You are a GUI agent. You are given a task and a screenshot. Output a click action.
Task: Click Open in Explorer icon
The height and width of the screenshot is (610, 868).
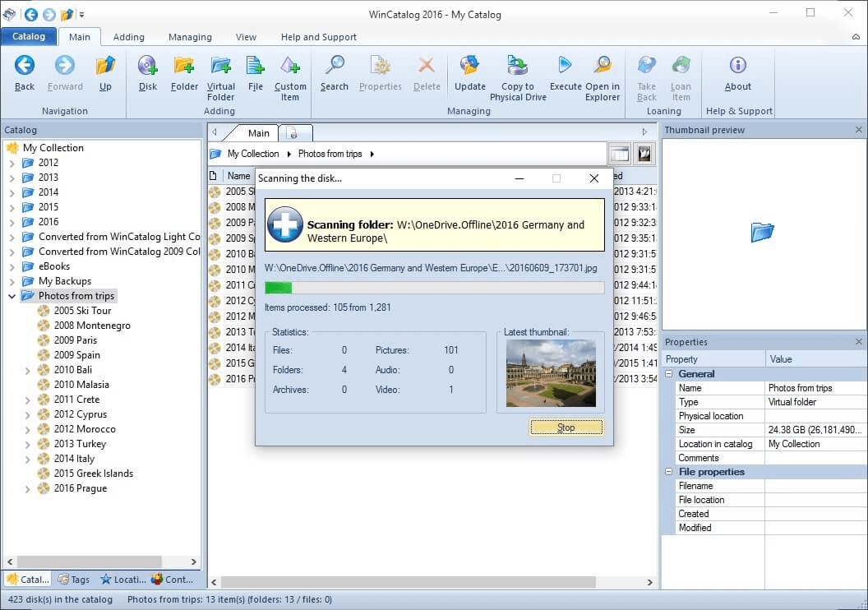(603, 65)
